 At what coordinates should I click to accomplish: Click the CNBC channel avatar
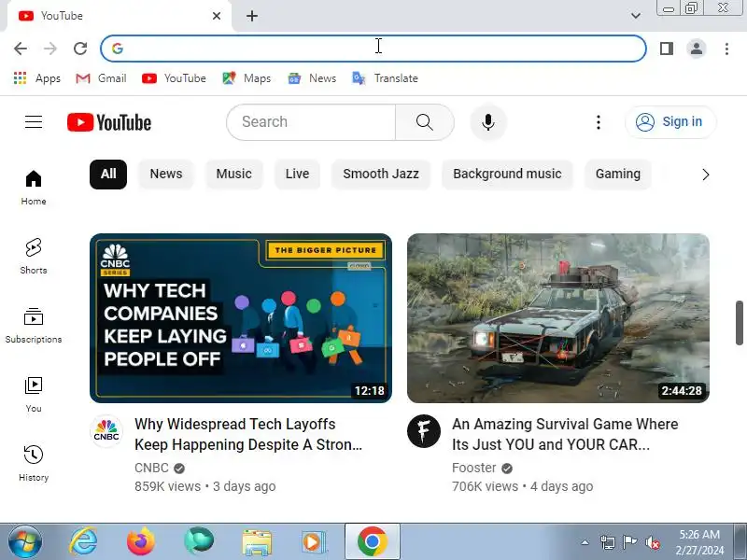tap(106, 431)
